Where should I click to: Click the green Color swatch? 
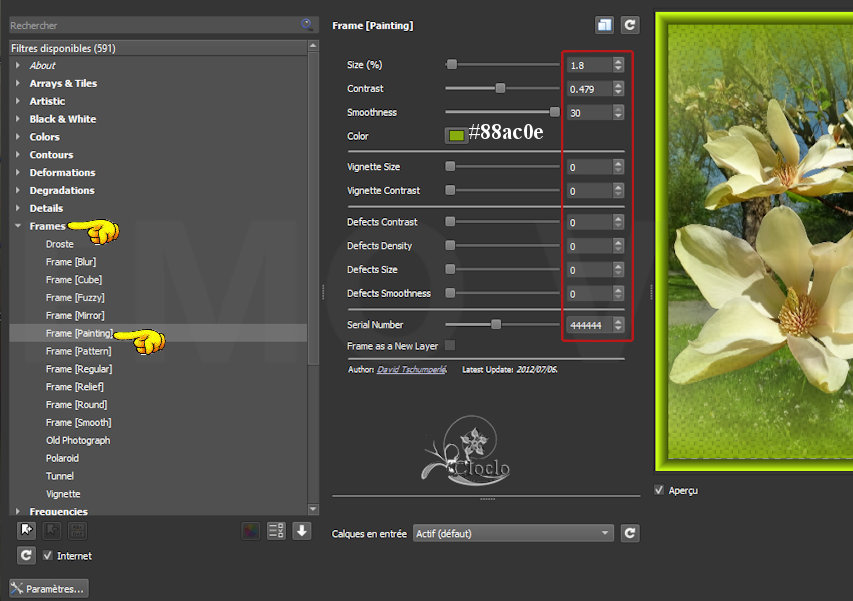coord(456,136)
